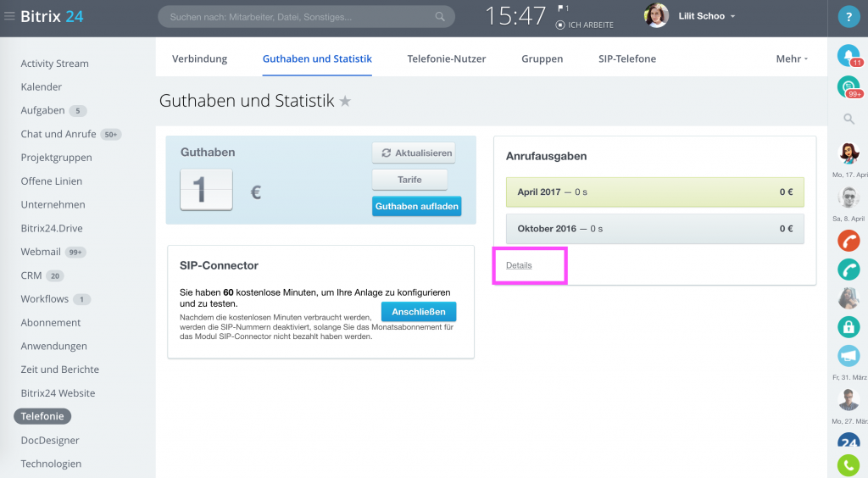This screenshot has width=868, height=478.
Task: Click Lilit Schoo profile photo
Action: [657, 15]
